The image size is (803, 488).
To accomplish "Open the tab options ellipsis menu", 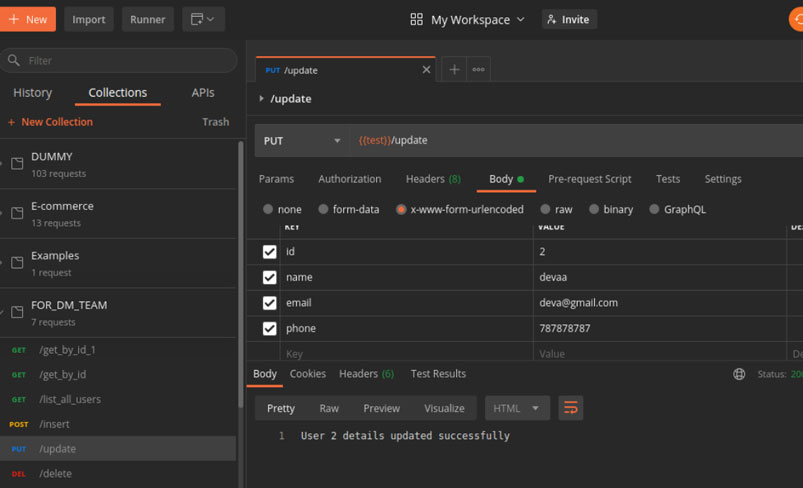I will click(478, 69).
